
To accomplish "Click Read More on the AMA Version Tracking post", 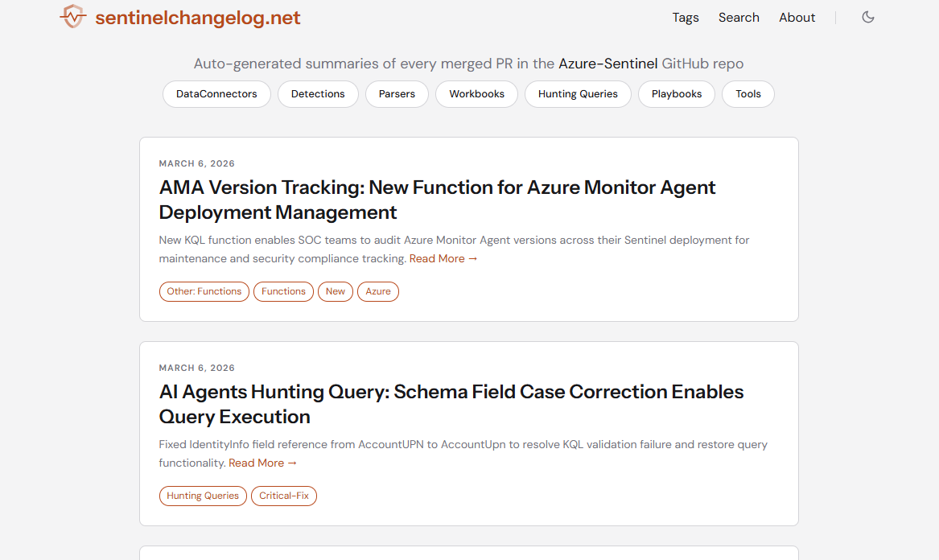I will [443, 258].
